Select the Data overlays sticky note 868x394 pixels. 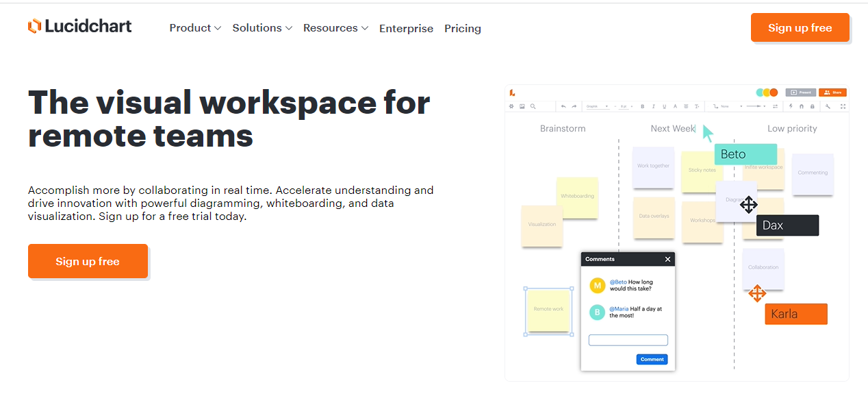[654, 217]
